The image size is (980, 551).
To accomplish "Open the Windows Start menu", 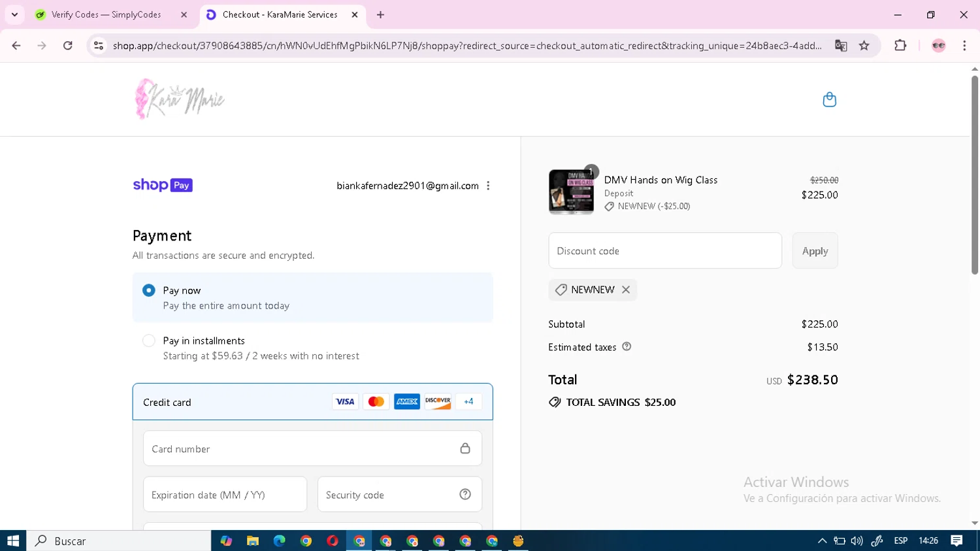I will click(x=13, y=541).
